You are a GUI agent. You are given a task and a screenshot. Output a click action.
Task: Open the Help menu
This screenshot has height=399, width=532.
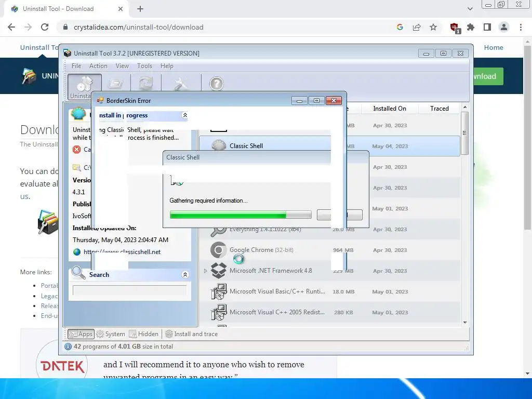point(167,66)
